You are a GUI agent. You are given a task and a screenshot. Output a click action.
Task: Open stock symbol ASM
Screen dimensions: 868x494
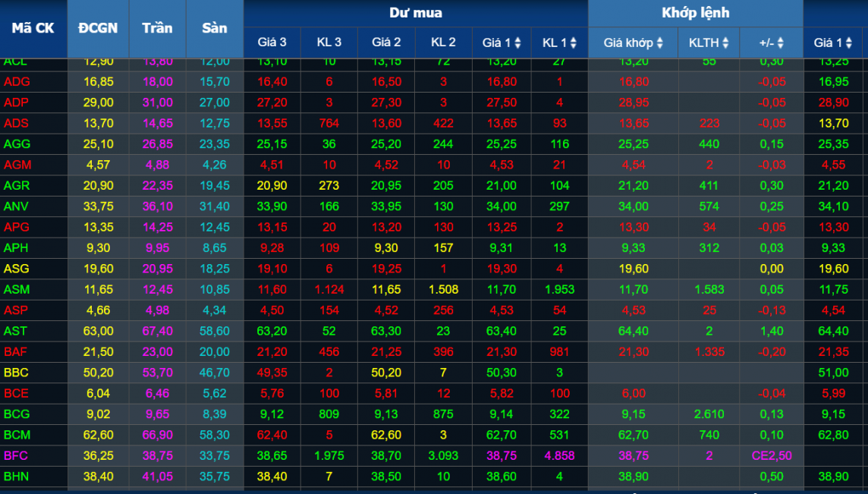pyautogui.click(x=17, y=289)
